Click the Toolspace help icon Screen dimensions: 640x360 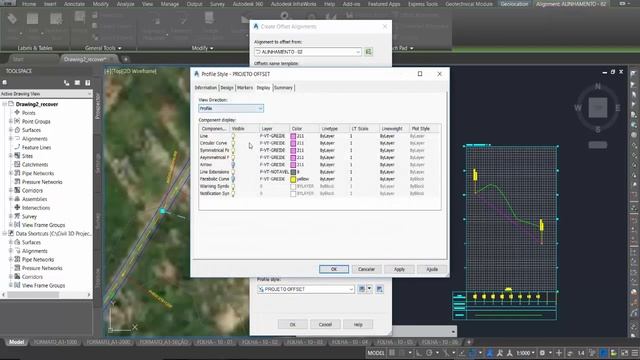point(88,83)
